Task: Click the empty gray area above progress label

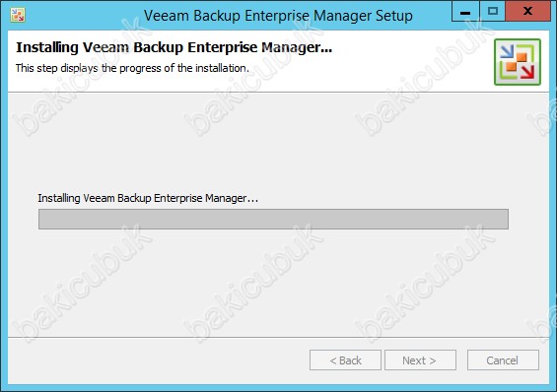Action: point(273,142)
